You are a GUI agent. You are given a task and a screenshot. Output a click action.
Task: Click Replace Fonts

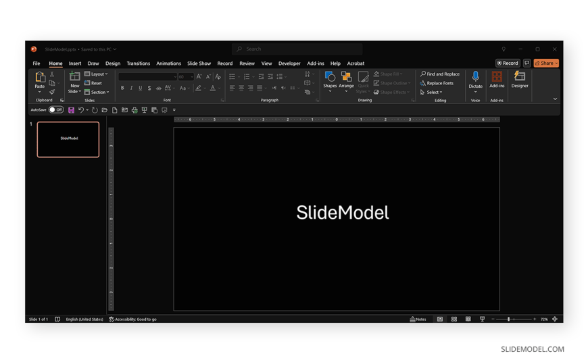click(x=437, y=83)
